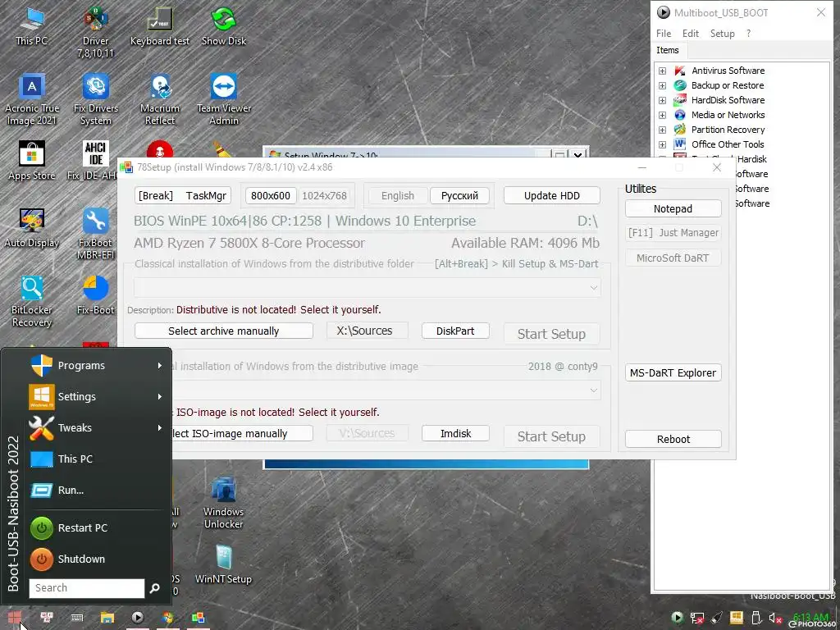Open Fix_IDE-AHCI desktop icon
Image resolution: width=840 pixels, height=630 pixels.
pos(95,161)
